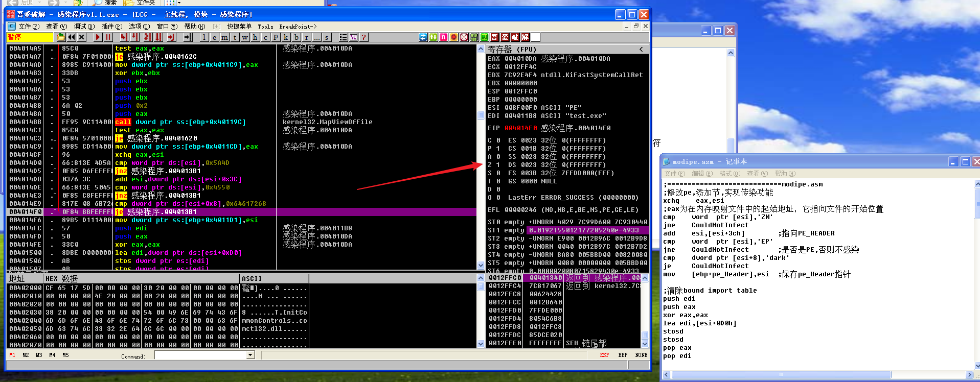Open the references window with the r button
Screen dimensions: 980x382
(x=306, y=37)
